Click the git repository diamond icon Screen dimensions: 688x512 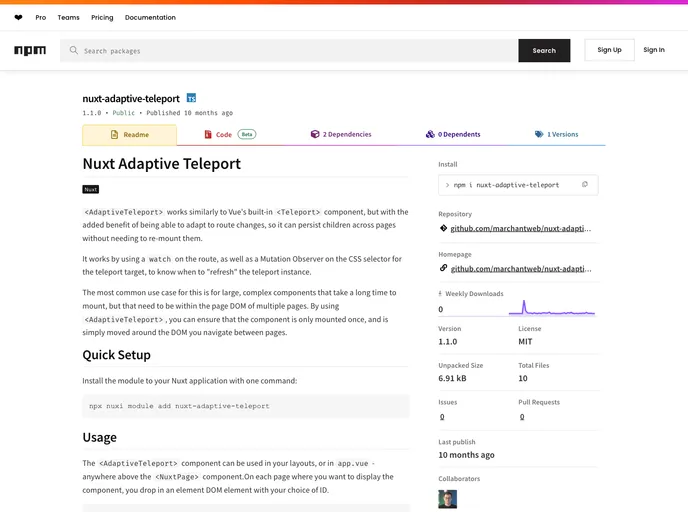(x=443, y=228)
